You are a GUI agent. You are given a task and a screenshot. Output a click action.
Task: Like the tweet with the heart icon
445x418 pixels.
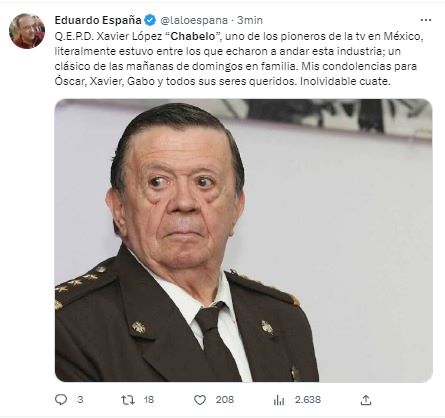click(x=200, y=400)
